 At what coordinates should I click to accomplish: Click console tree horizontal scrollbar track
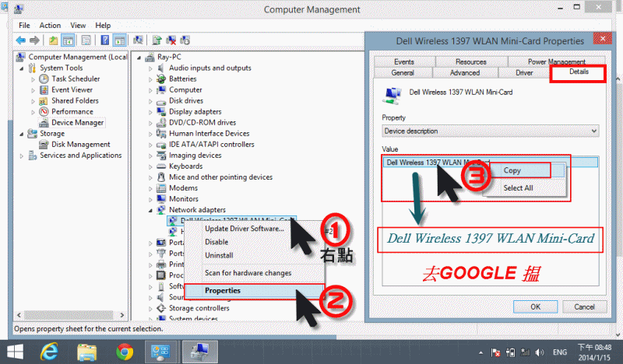pos(69,315)
